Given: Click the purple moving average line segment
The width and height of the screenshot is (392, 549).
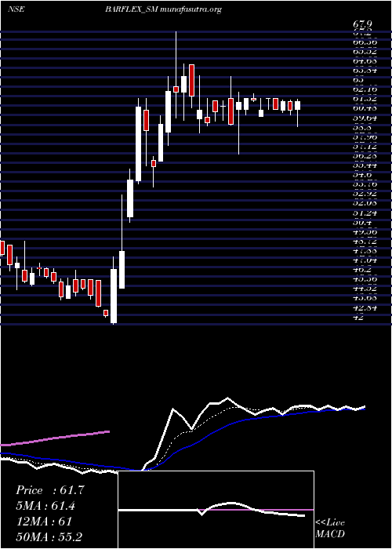Looking at the screenshot, I should click(55, 438).
